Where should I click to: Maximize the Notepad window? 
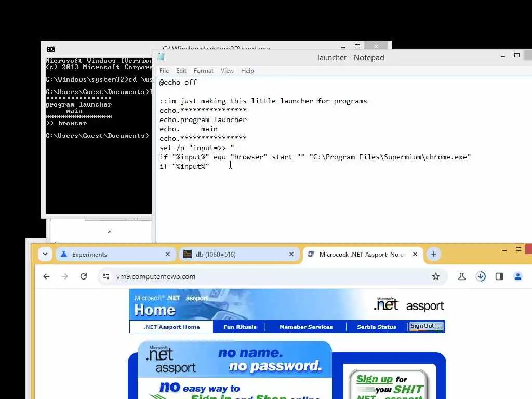coord(517,55)
